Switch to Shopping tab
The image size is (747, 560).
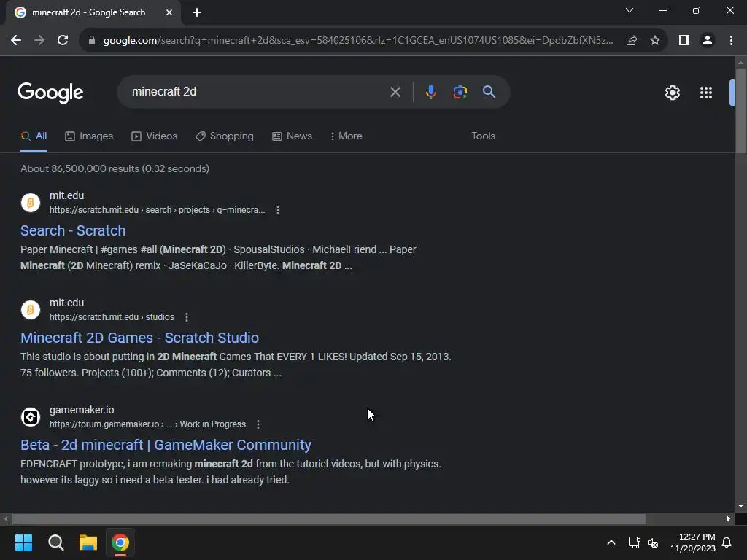[x=225, y=136]
